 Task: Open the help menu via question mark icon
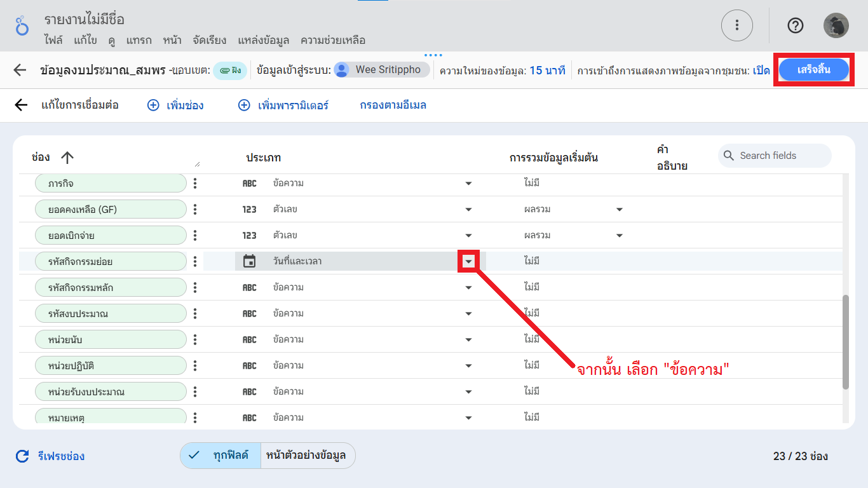[795, 25]
